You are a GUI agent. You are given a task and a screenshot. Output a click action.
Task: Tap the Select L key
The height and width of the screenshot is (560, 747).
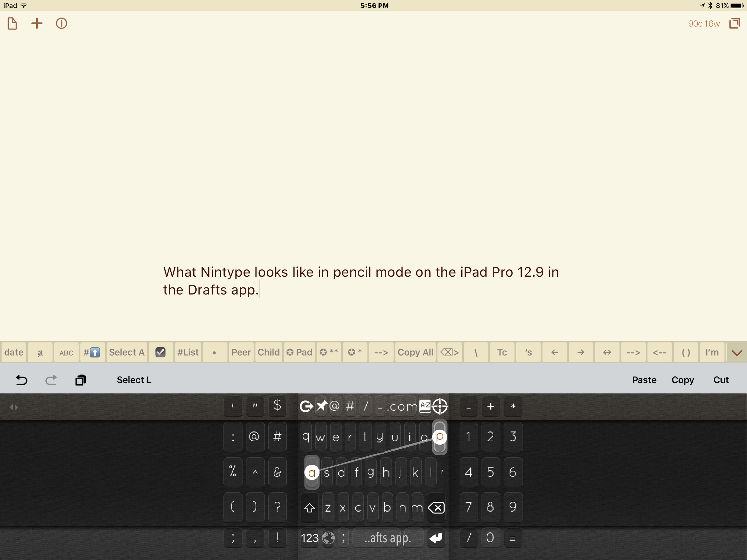tap(134, 380)
